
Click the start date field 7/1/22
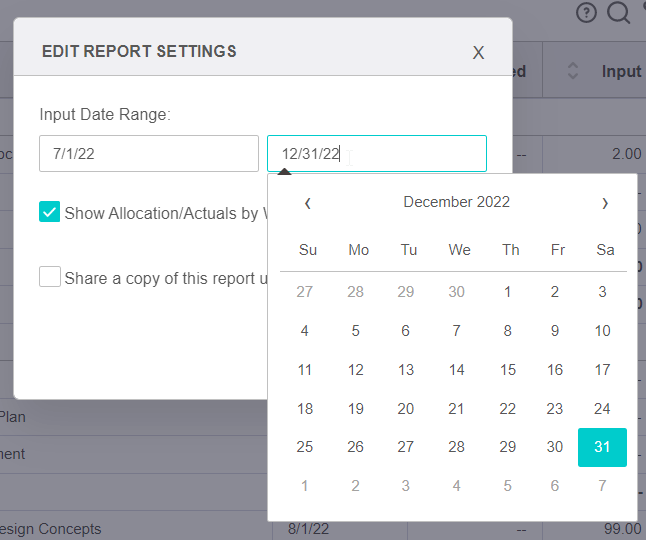coord(149,154)
